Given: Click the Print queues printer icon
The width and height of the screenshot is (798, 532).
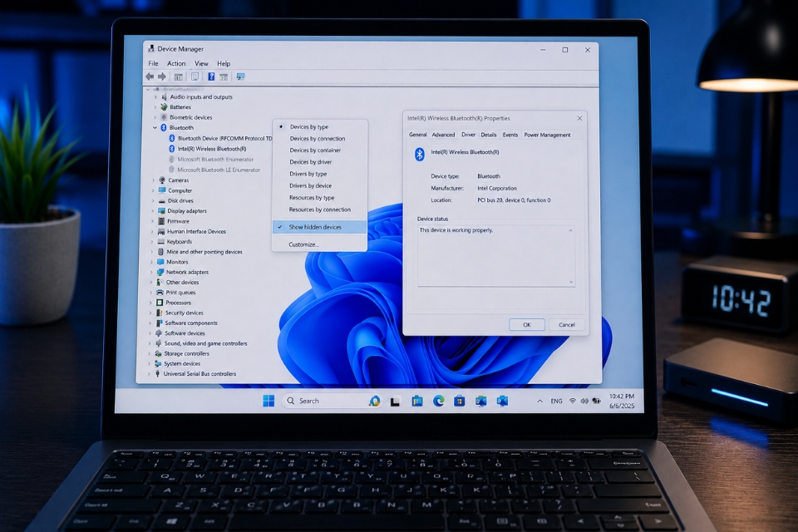Looking at the screenshot, I should [160, 293].
